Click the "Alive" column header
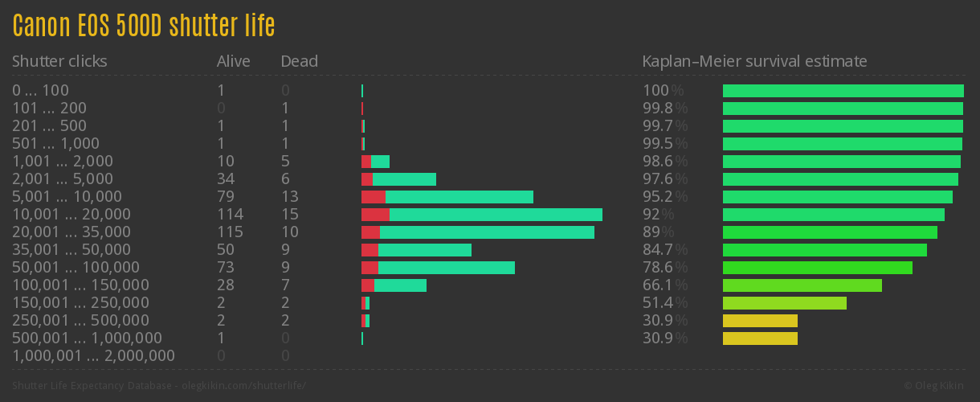Screen dimensions: 980x402 pos(233,61)
